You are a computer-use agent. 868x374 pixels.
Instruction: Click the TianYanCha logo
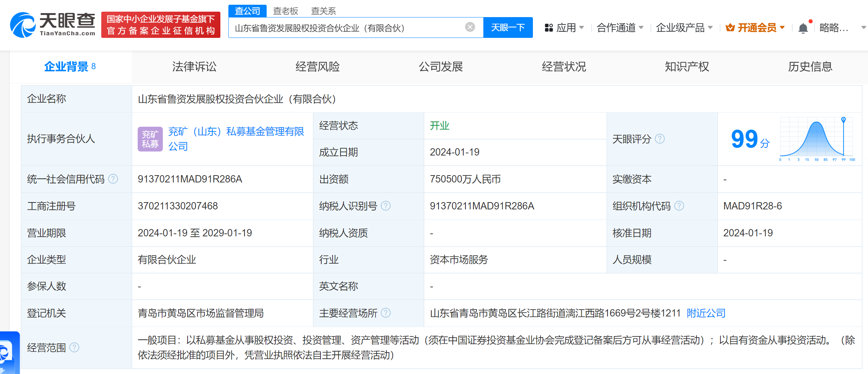tap(53, 25)
